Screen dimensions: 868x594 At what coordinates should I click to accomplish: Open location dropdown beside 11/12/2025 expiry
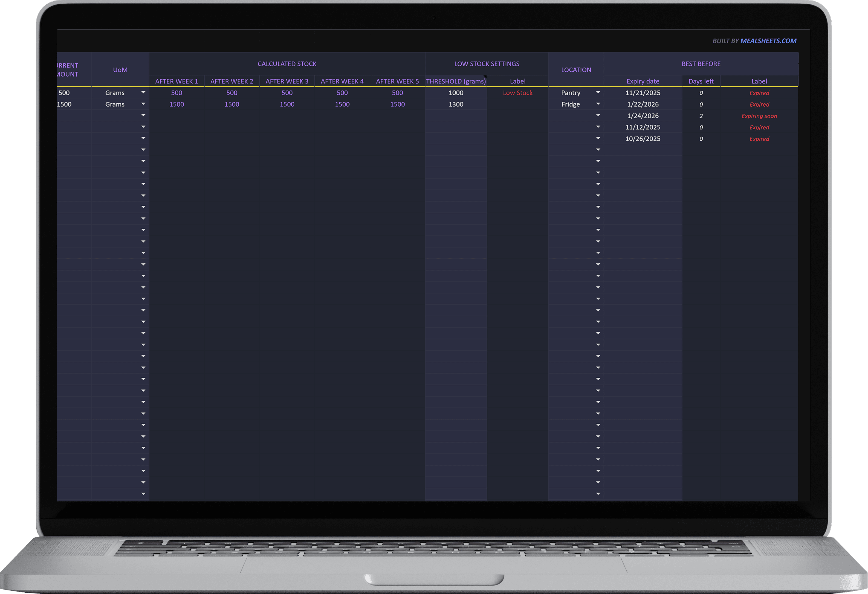(x=598, y=127)
